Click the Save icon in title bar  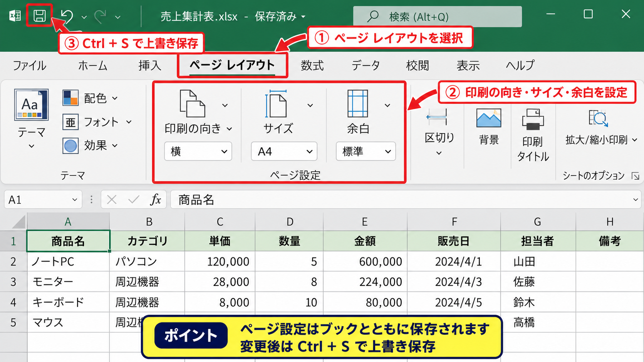[x=39, y=16]
